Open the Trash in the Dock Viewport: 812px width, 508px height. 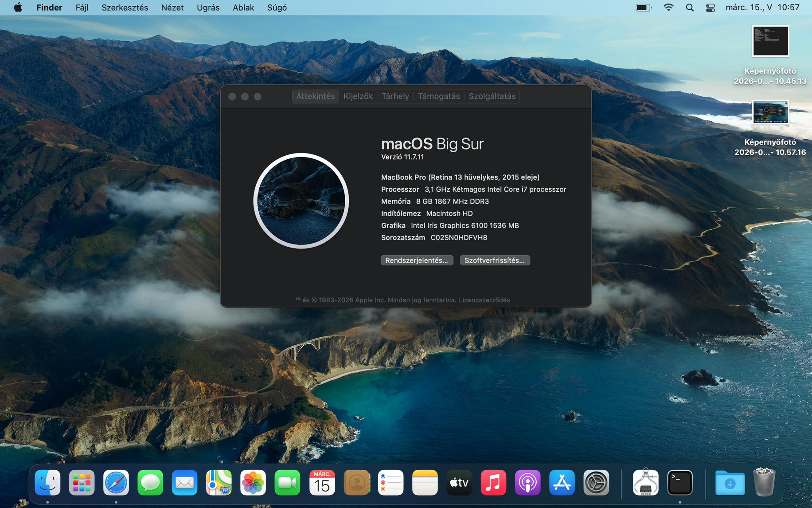[765, 481]
